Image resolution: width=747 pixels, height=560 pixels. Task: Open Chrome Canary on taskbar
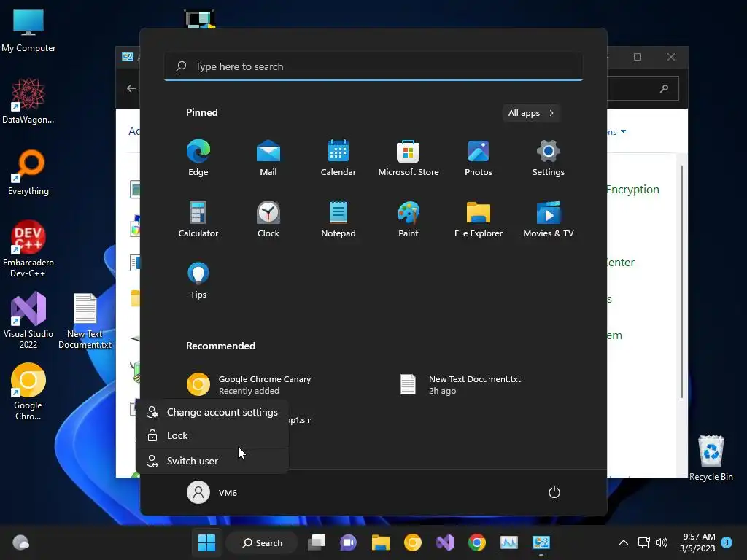[x=413, y=542]
